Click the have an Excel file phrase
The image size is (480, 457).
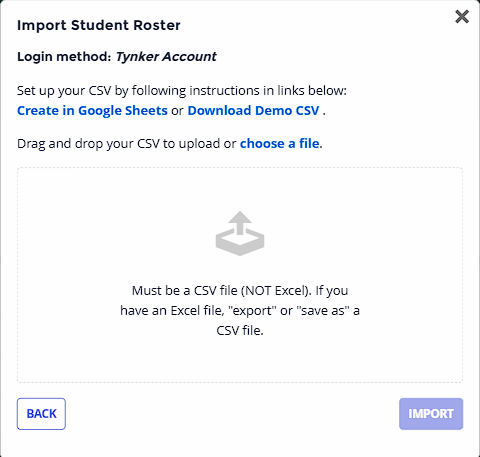[172, 310]
